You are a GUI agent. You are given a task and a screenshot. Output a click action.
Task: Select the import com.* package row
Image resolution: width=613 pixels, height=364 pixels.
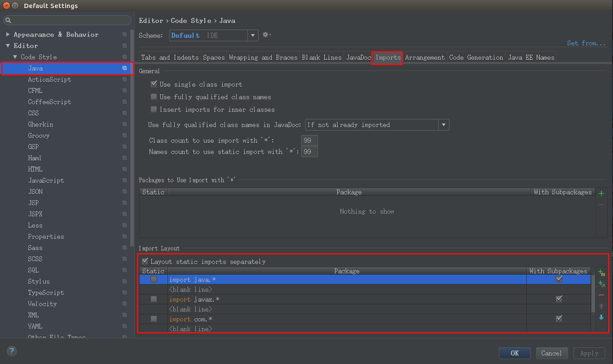365,319
